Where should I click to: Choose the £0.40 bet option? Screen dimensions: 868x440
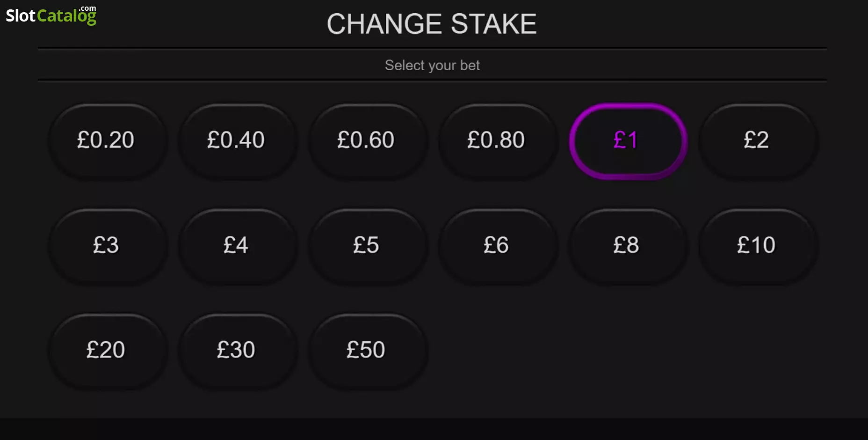click(x=236, y=140)
